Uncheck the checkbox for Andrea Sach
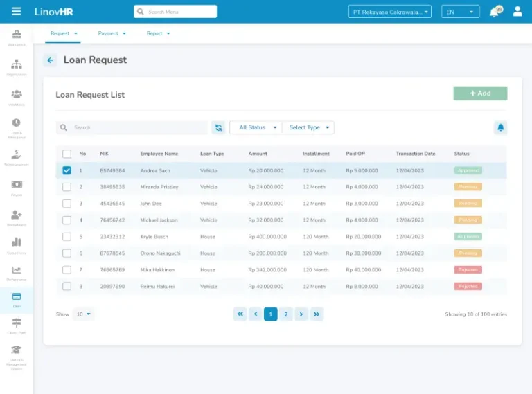Viewport: 532px width, 394px height. [x=67, y=170]
